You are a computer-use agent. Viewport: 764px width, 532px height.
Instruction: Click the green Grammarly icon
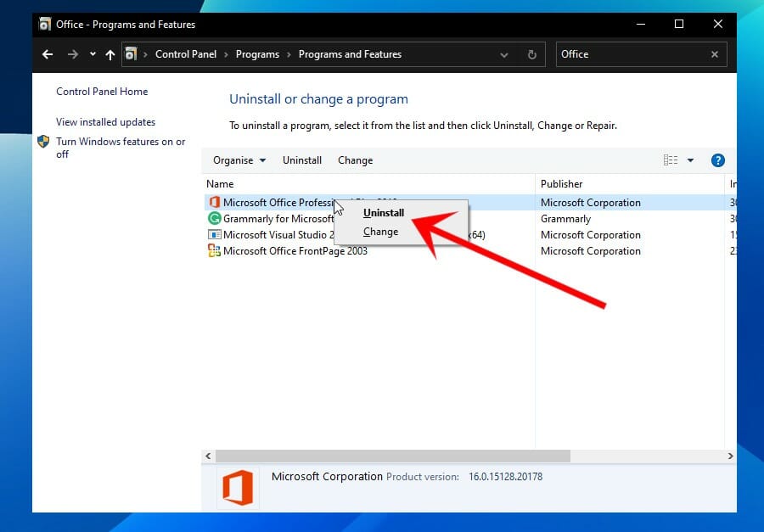(215, 218)
